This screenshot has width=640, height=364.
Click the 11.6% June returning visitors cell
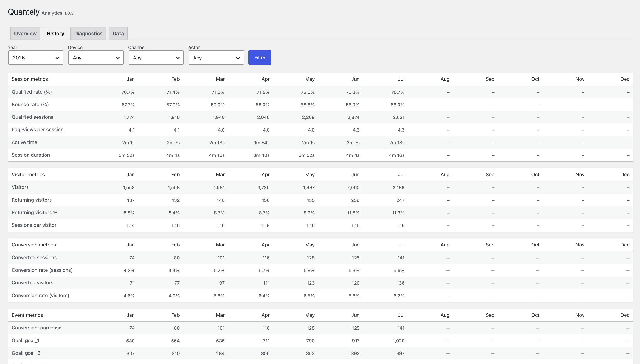(353, 213)
